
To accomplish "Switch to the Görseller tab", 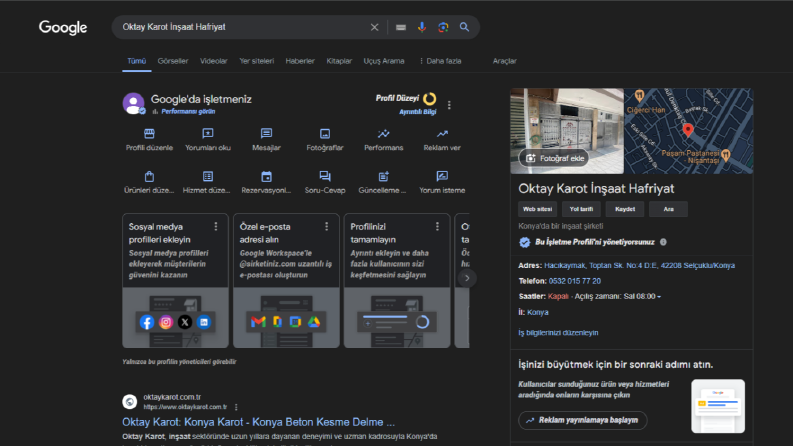I will 173,61.
